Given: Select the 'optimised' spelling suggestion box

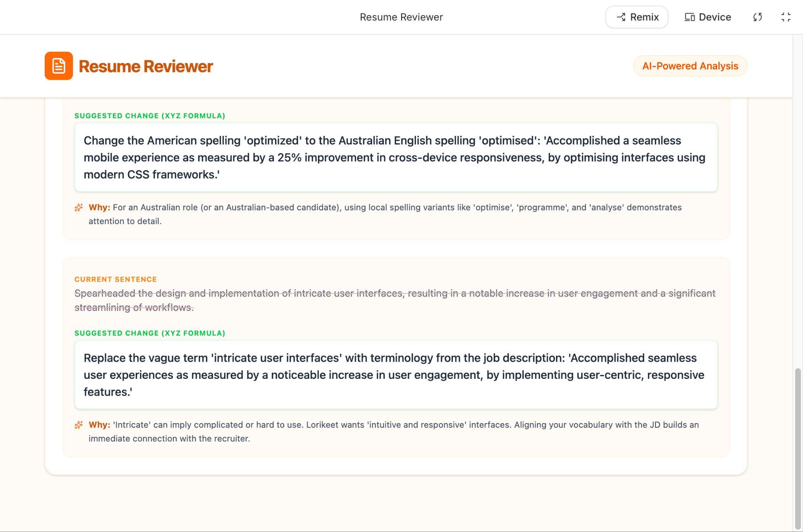Looking at the screenshot, I should [x=396, y=157].
